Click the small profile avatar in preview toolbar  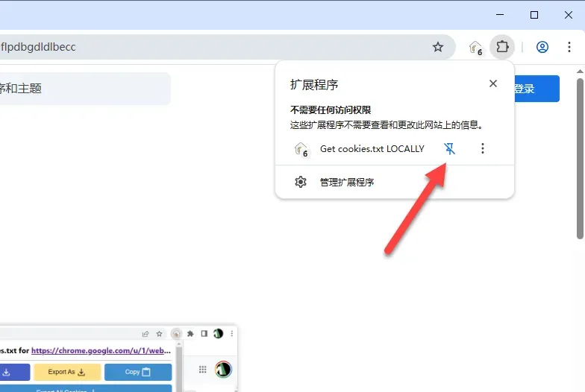pos(218,334)
